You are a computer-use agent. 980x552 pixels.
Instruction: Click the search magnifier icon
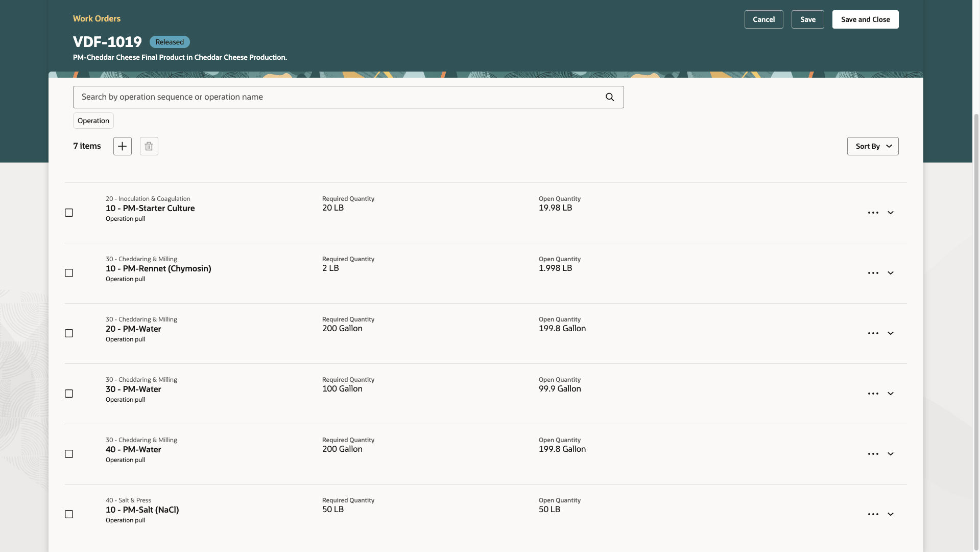(x=609, y=97)
